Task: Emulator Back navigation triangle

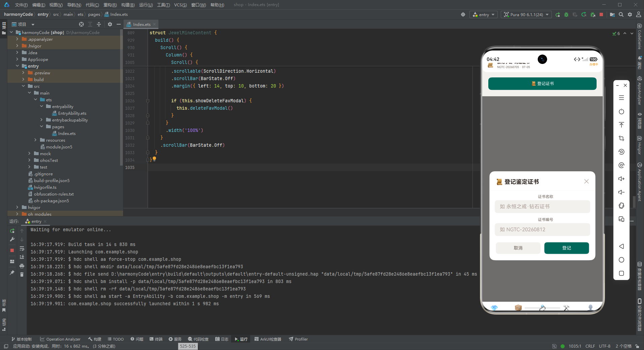Action: click(621, 246)
